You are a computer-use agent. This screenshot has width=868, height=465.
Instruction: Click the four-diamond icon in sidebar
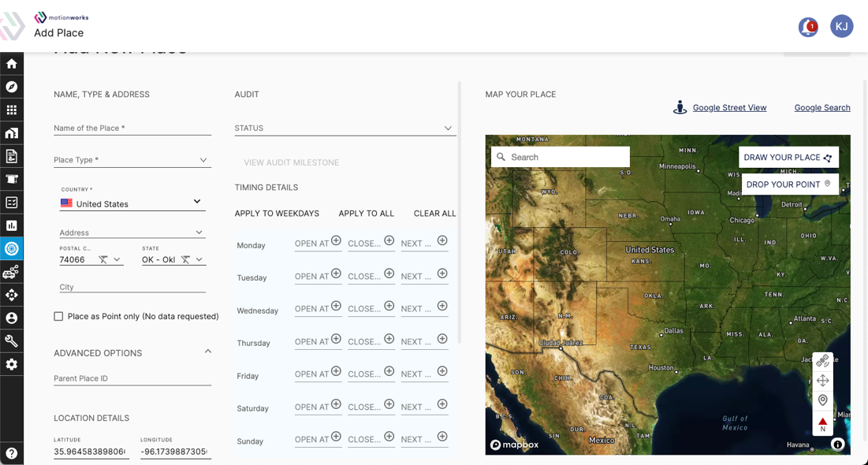tap(12, 295)
